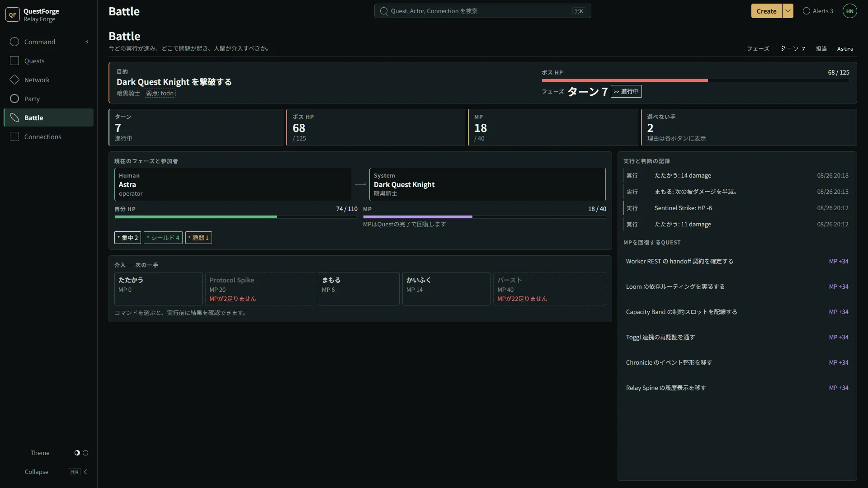Open the Create dropdown arrow
The width and height of the screenshot is (868, 488).
click(788, 11)
